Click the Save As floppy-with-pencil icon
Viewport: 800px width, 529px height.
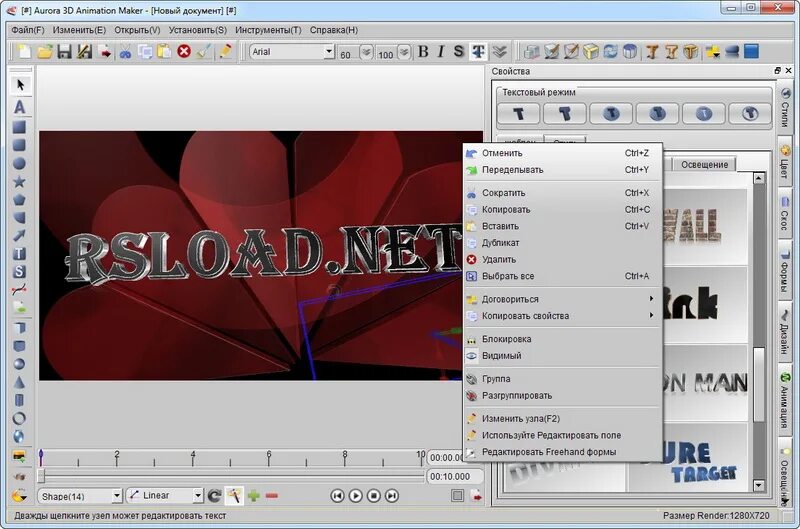84,52
